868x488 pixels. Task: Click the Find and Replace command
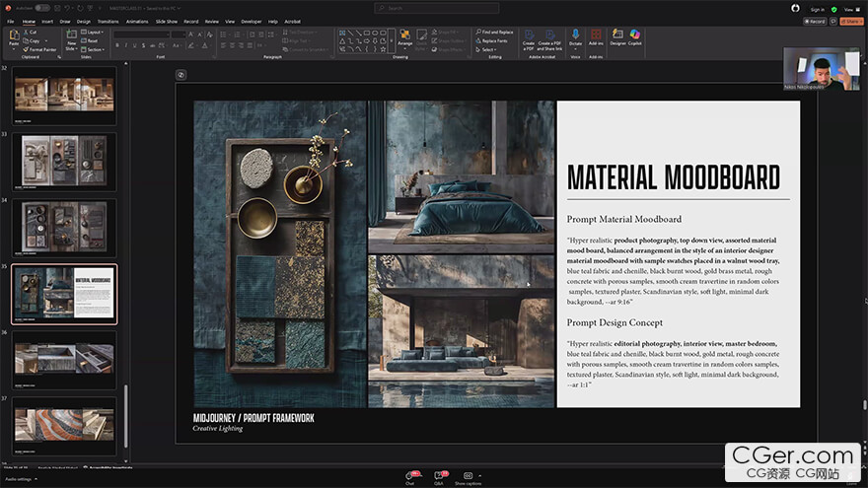click(x=494, y=33)
